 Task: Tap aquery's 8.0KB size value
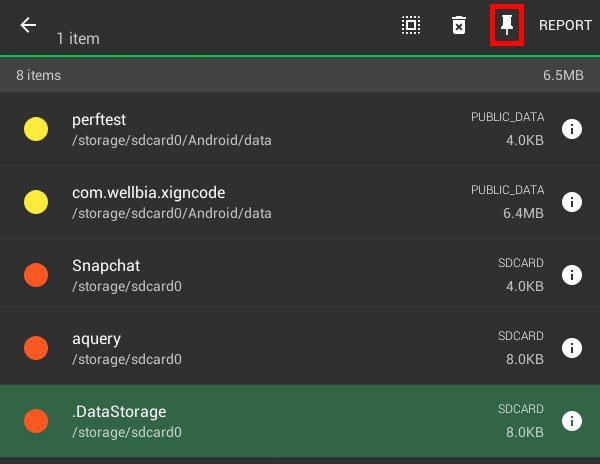[x=525, y=359]
